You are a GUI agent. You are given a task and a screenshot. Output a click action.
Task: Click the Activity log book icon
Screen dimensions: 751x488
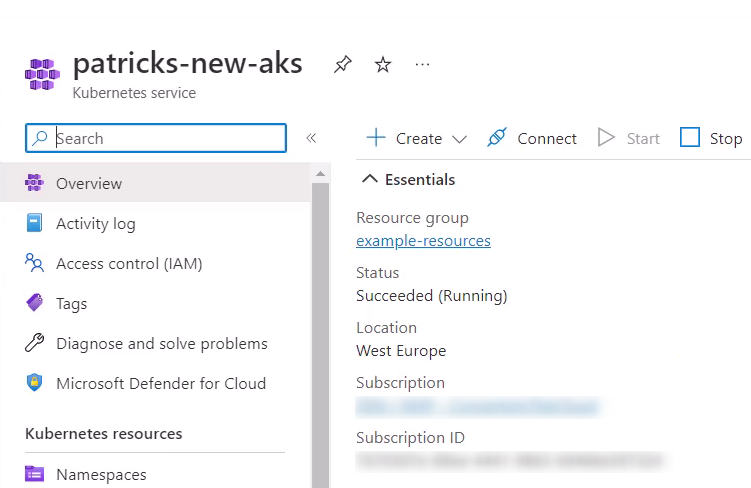tap(34, 223)
